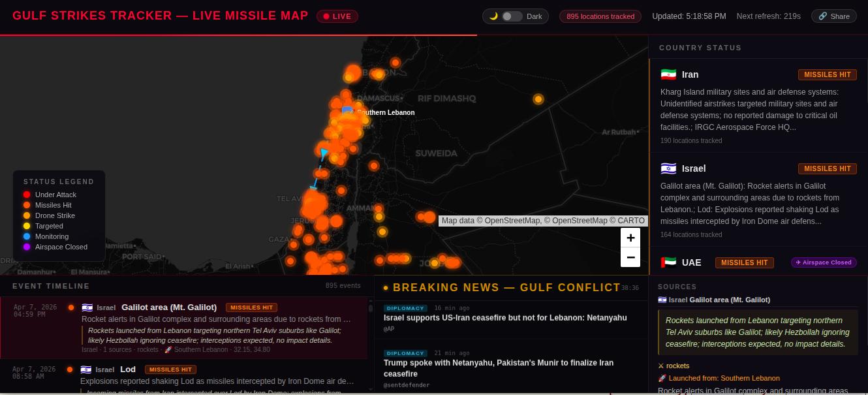Click the Drone Strike legend swatch
Image resolution: width=868 pixels, height=395 pixels.
(x=27, y=215)
